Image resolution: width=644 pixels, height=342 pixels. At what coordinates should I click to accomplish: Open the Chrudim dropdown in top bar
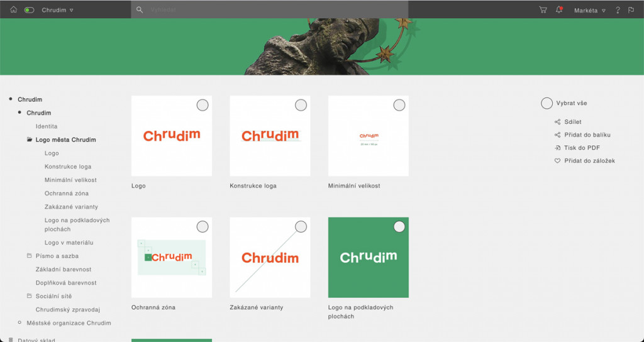point(57,10)
